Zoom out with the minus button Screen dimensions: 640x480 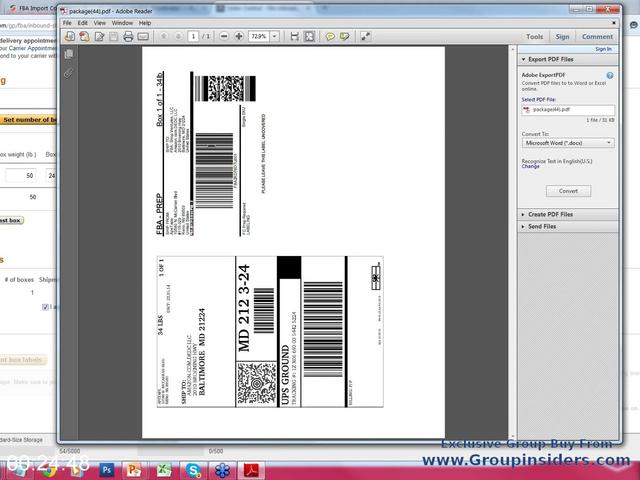point(224,36)
